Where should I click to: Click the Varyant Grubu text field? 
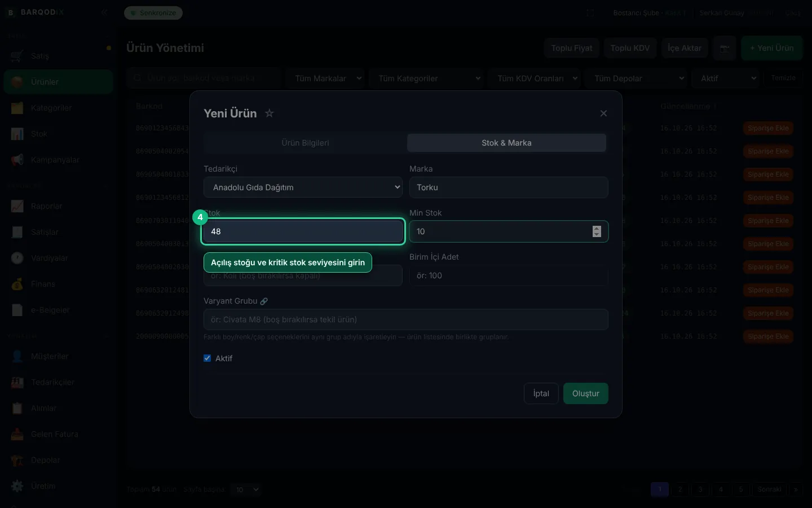click(406, 319)
